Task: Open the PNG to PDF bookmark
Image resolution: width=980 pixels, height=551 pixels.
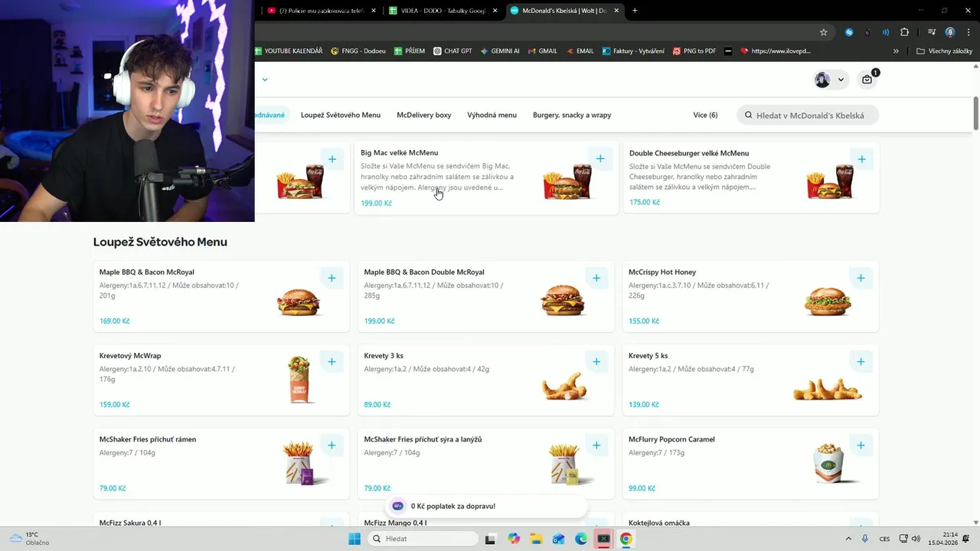Action: (694, 51)
